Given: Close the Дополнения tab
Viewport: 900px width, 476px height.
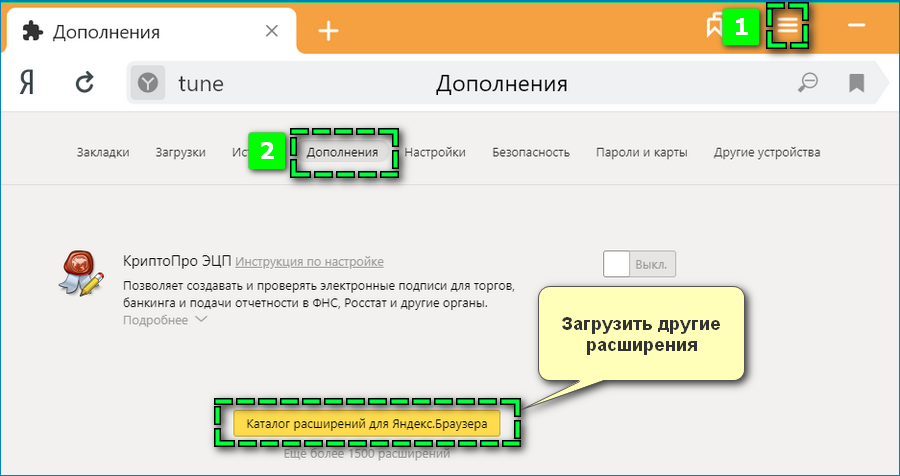Looking at the screenshot, I should [271, 31].
